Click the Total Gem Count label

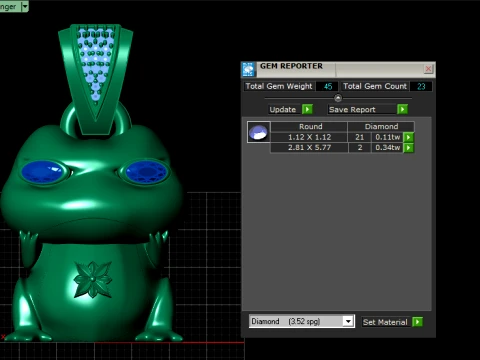click(x=375, y=86)
